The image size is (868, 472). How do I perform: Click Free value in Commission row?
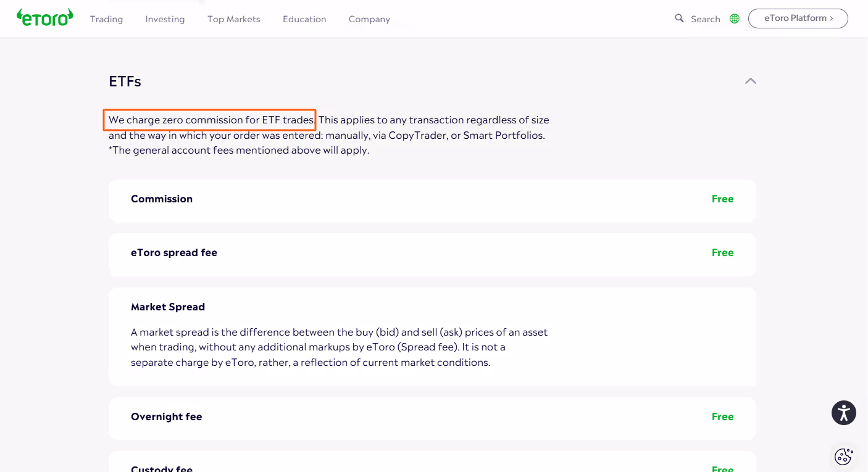tap(722, 199)
